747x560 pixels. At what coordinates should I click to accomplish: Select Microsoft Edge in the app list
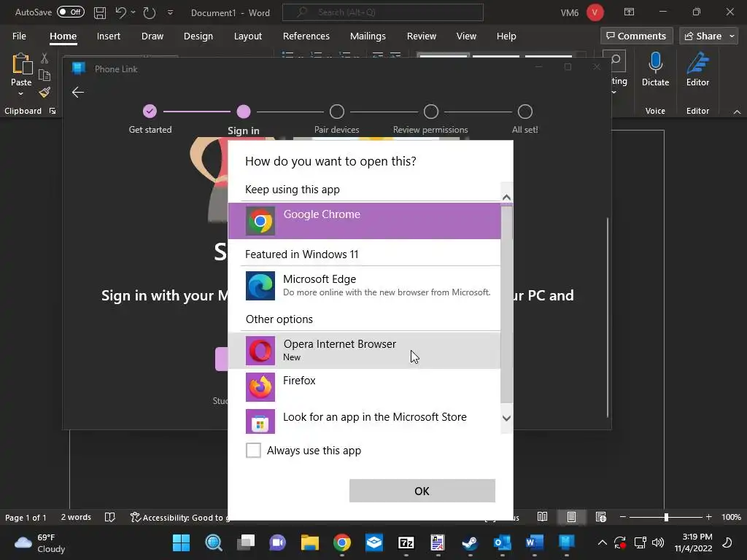(364, 286)
